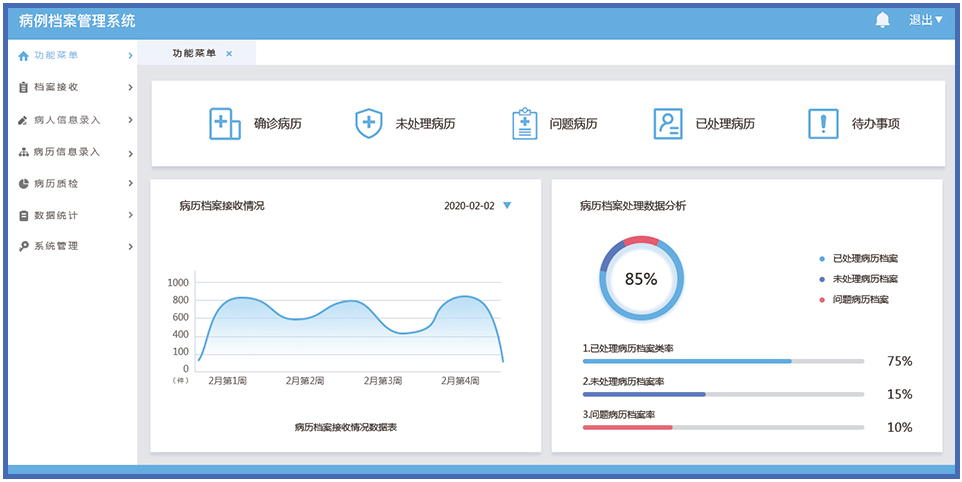Switch to the 功能菜单 tab
The width and height of the screenshot is (962, 482).
193,54
